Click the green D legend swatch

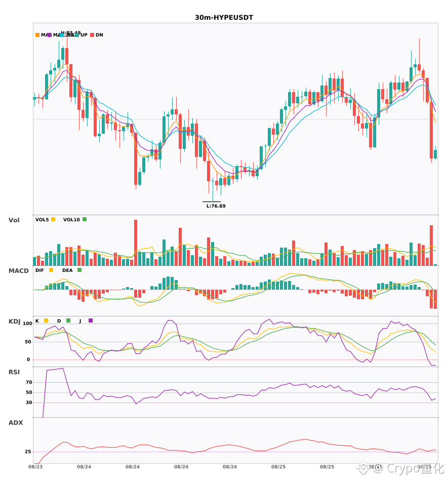[x=68, y=320]
